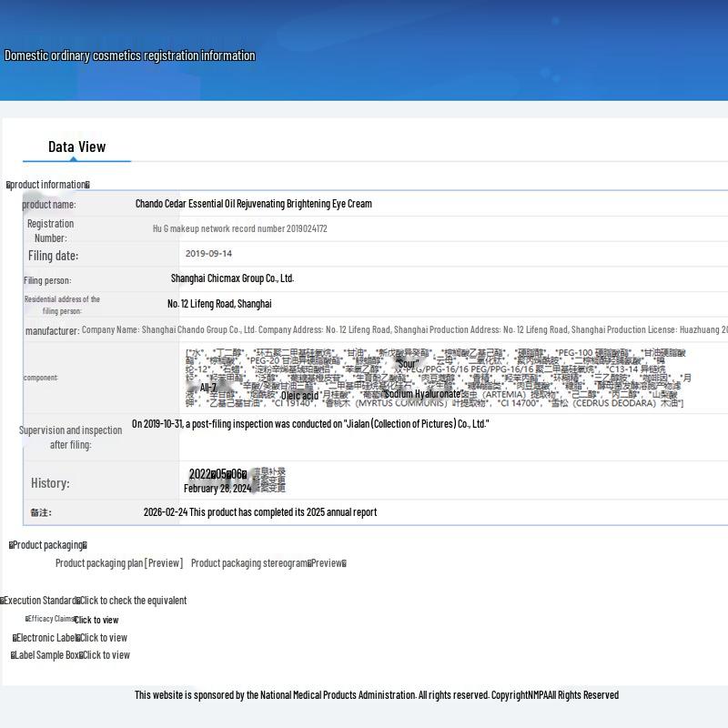View the Efficacy Claims document

[96, 620]
